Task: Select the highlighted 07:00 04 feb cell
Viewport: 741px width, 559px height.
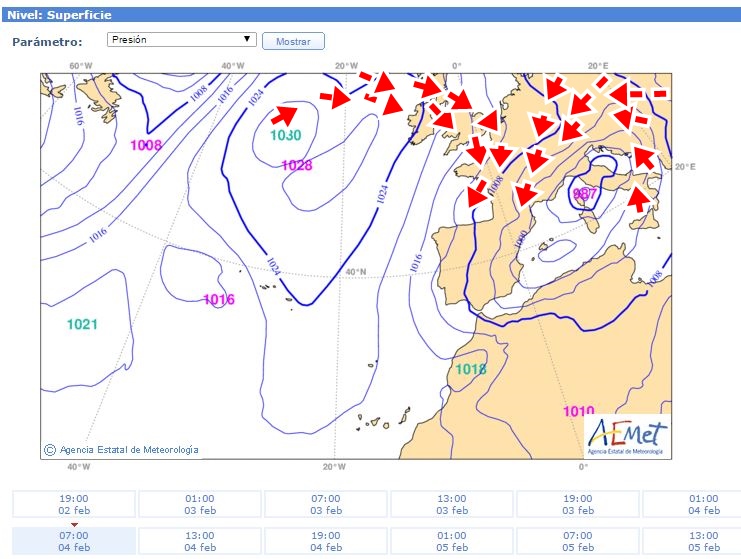Action: click(x=74, y=542)
